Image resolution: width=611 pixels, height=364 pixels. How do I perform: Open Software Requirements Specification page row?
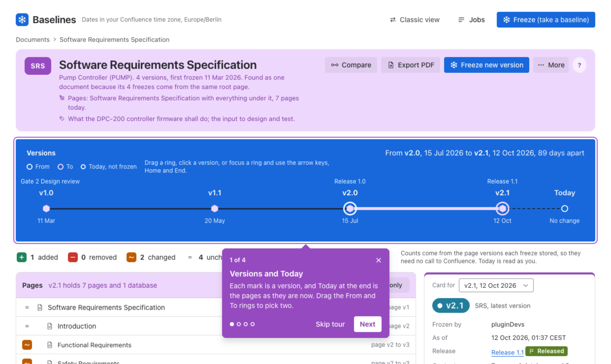point(216,307)
